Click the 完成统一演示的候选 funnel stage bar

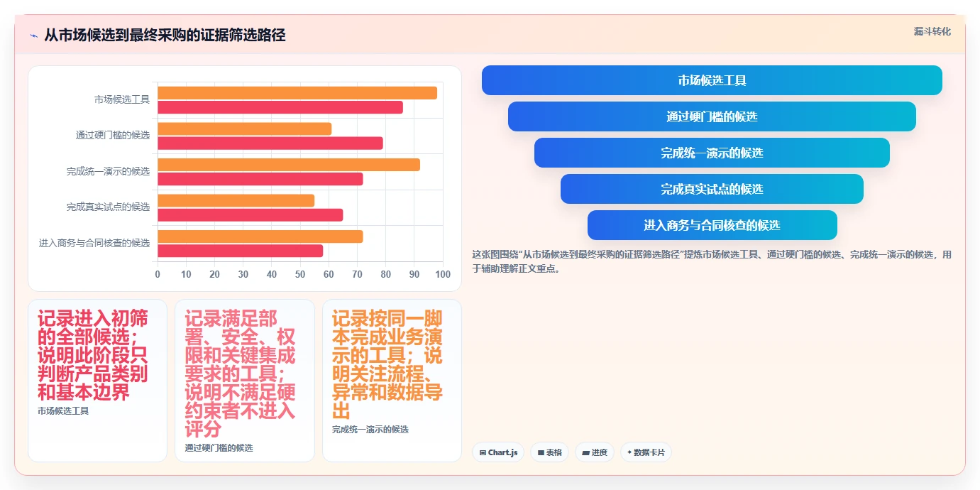click(712, 153)
